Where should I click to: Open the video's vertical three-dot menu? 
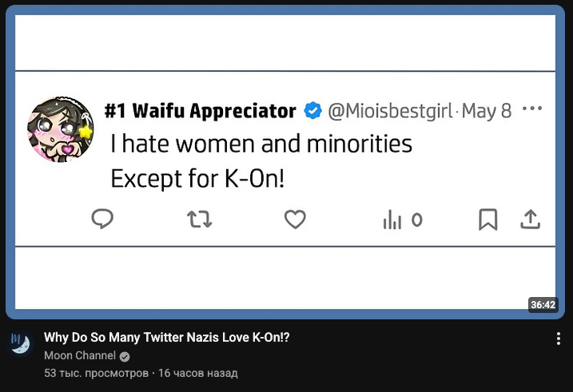click(558, 339)
